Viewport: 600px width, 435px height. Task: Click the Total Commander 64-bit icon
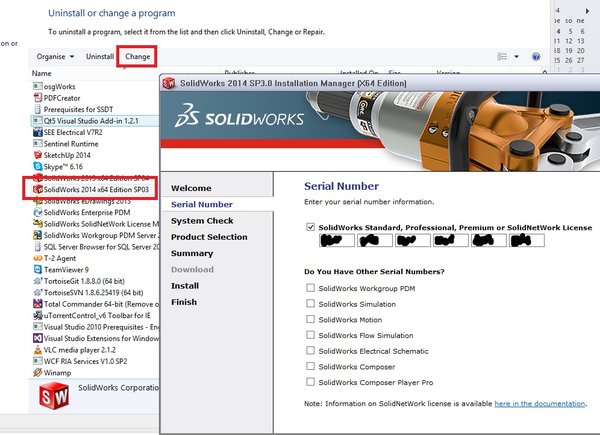coord(38,304)
